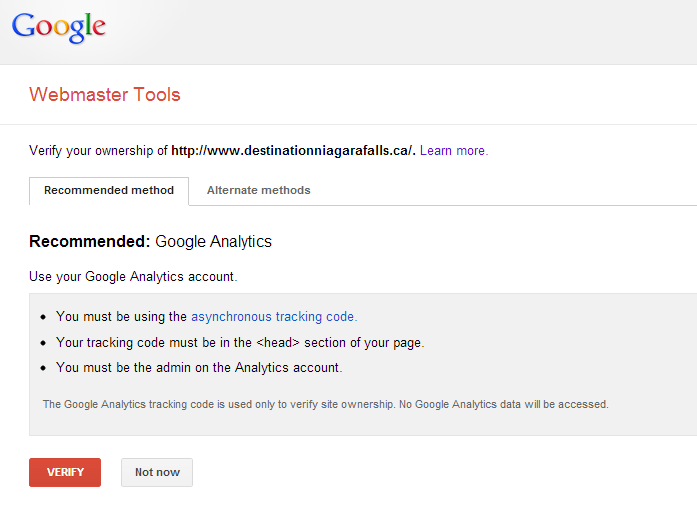Screen dimensions: 697x526
Task: Click the You must be using the text
Action: tap(121, 317)
